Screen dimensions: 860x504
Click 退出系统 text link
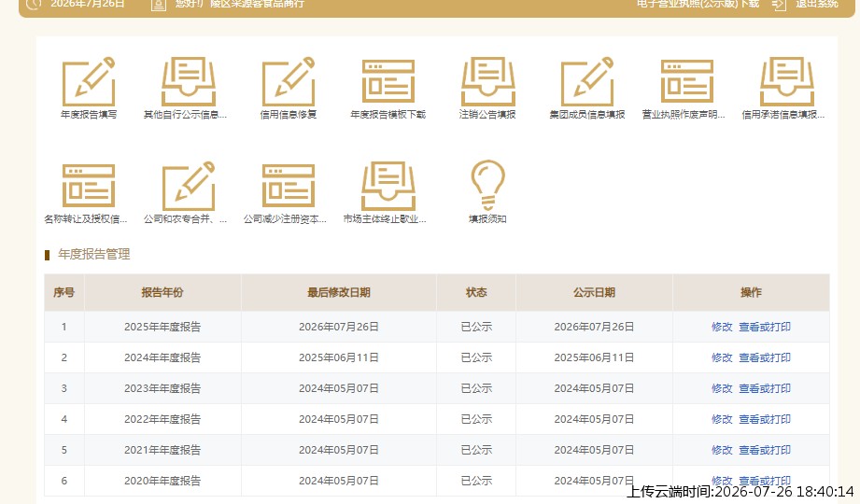[x=817, y=4]
